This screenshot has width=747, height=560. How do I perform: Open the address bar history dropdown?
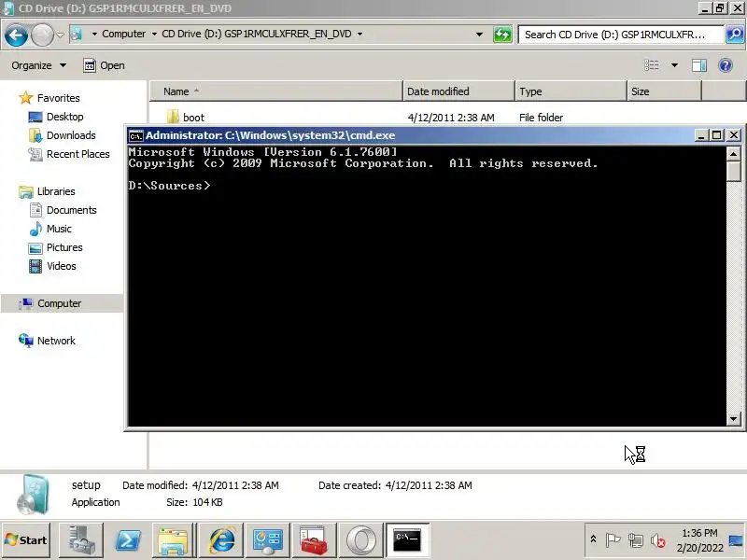(480, 35)
